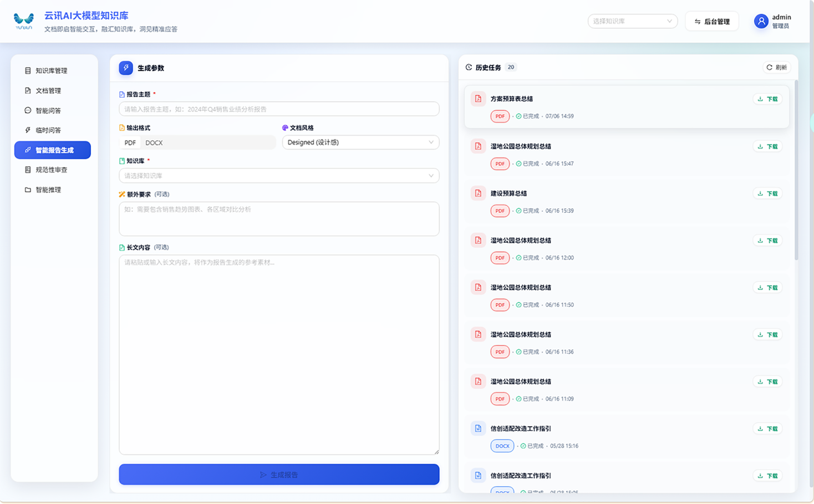Click the history clock icon beside 历史任务

coord(469,67)
